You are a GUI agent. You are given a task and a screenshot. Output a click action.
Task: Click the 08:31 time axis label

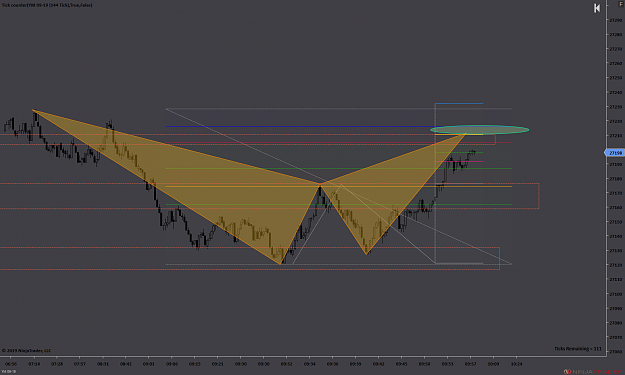click(x=103, y=364)
